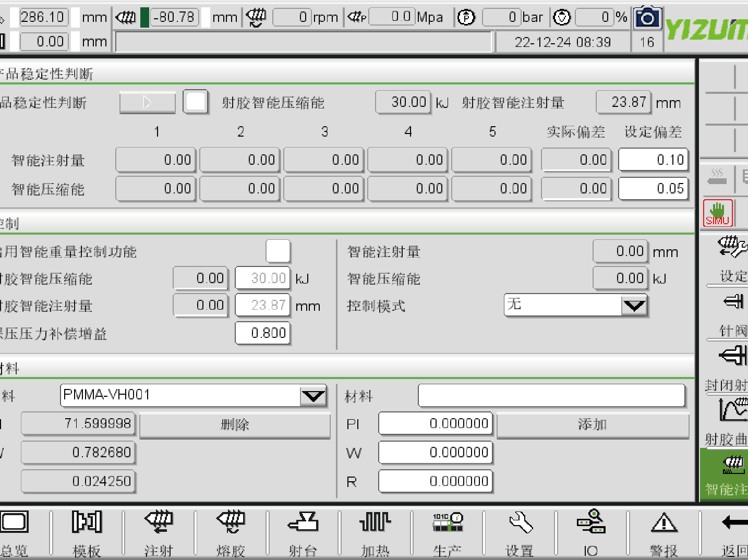The width and height of the screenshot is (748, 560).
Task: Click the 删除 delete button
Action: pos(235,424)
